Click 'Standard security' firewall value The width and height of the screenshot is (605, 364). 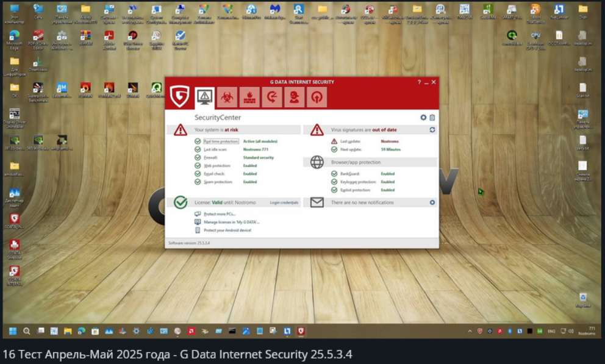tap(258, 158)
